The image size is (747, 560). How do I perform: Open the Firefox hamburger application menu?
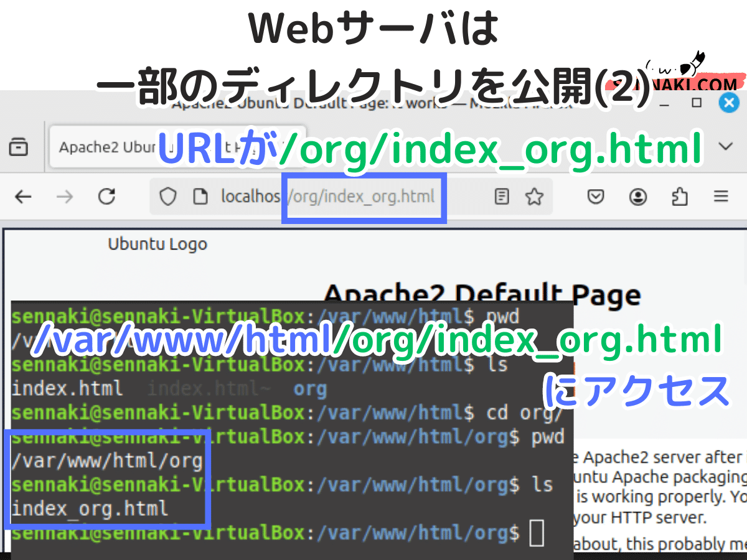click(x=721, y=197)
